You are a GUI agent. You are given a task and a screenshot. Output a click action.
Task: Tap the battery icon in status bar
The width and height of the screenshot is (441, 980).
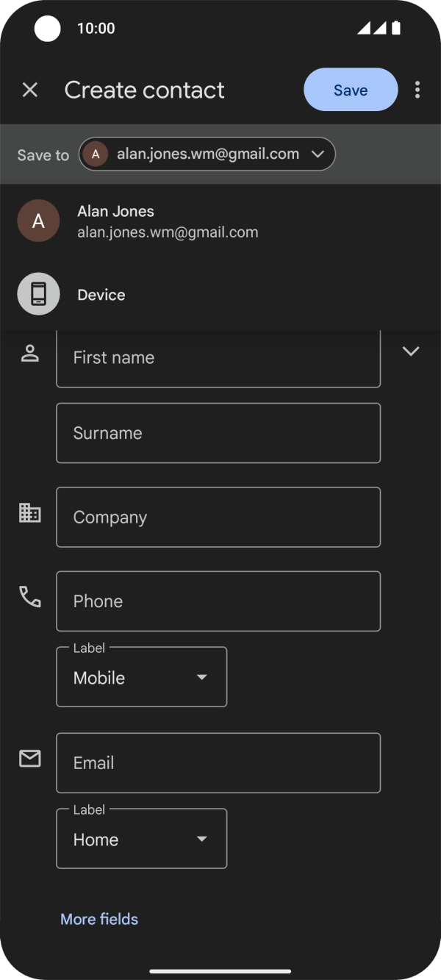point(396,28)
